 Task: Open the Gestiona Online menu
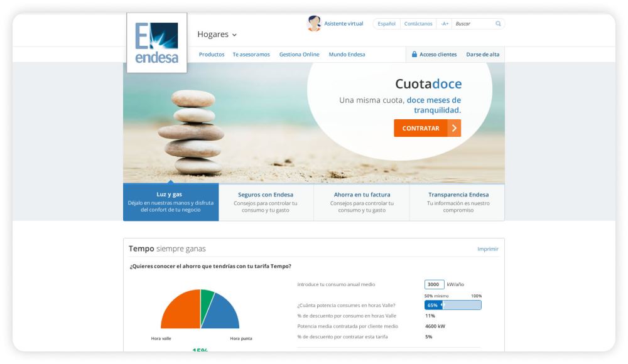(299, 55)
